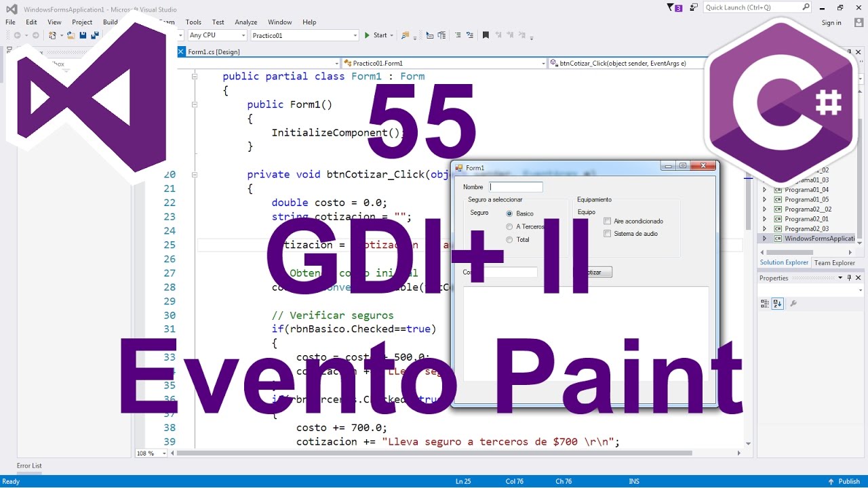
Task: Click the Property Pages wrench icon
Action: tap(793, 304)
